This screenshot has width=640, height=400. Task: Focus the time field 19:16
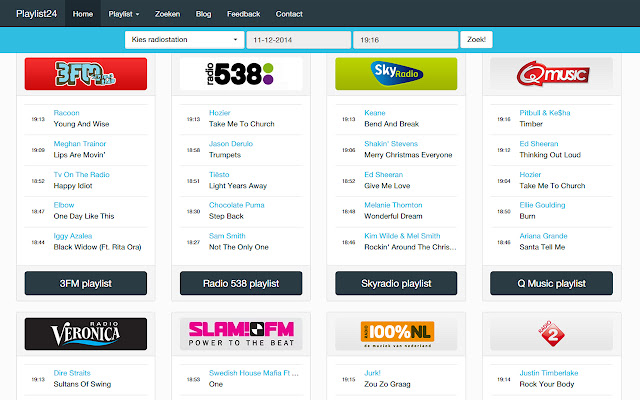point(406,40)
